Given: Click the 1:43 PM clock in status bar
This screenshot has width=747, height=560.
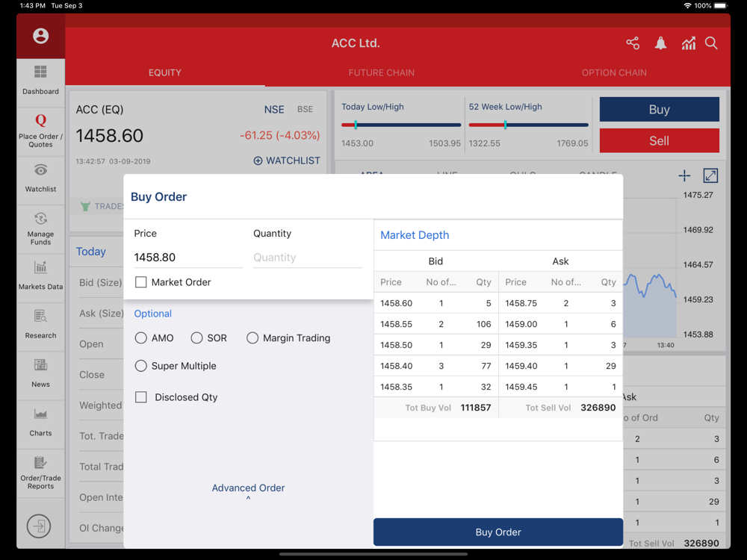Looking at the screenshot, I should tap(32, 6).
